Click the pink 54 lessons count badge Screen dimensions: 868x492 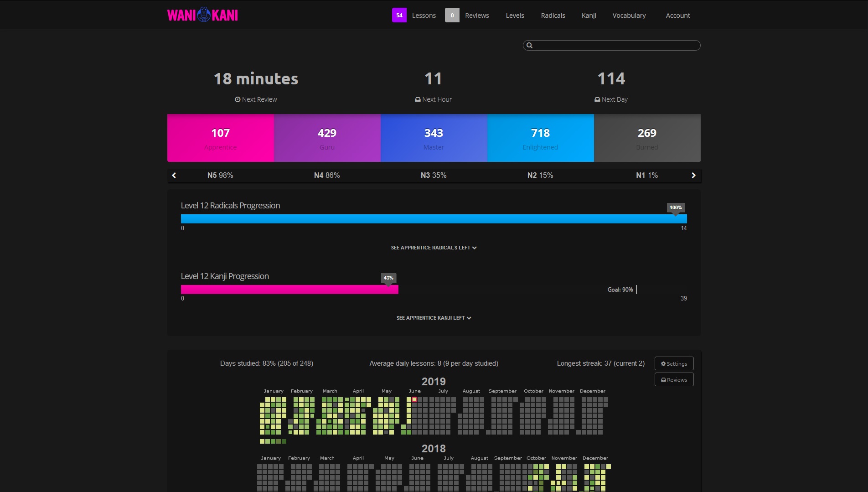tap(399, 15)
